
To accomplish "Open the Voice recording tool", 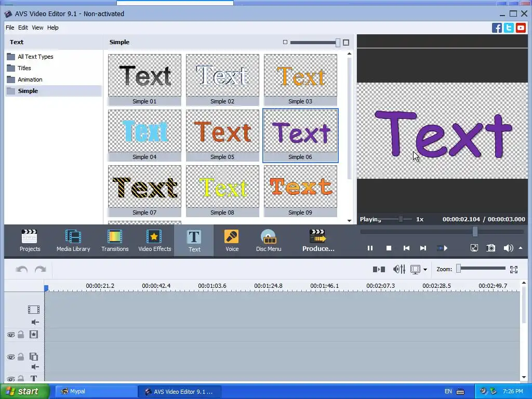I will pyautogui.click(x=232, y=241).
